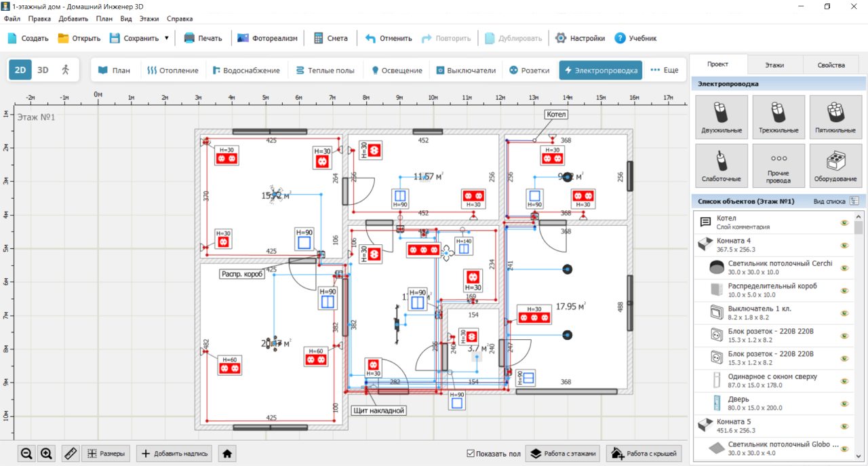Zoom out with the minus magnifier
This screenshot has height=466, width=868.
point(26,454)
